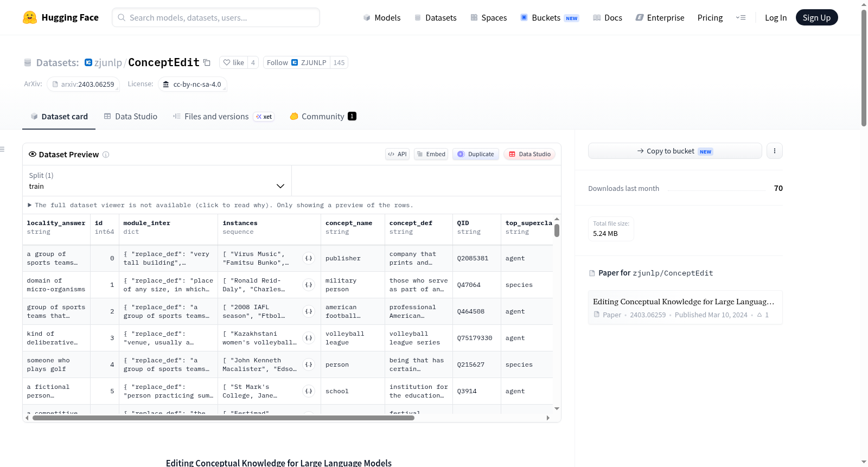
Task: Select the cell with QID Q2085381
Action: (476, 258)
